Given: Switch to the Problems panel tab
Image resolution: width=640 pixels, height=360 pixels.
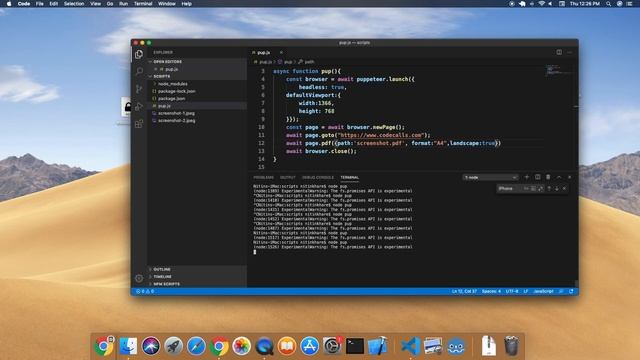Looking at the screenshot, I should 264,178.
